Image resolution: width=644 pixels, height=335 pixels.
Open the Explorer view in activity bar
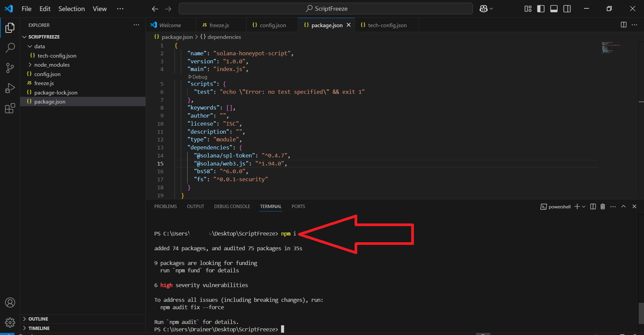(10, 28)
